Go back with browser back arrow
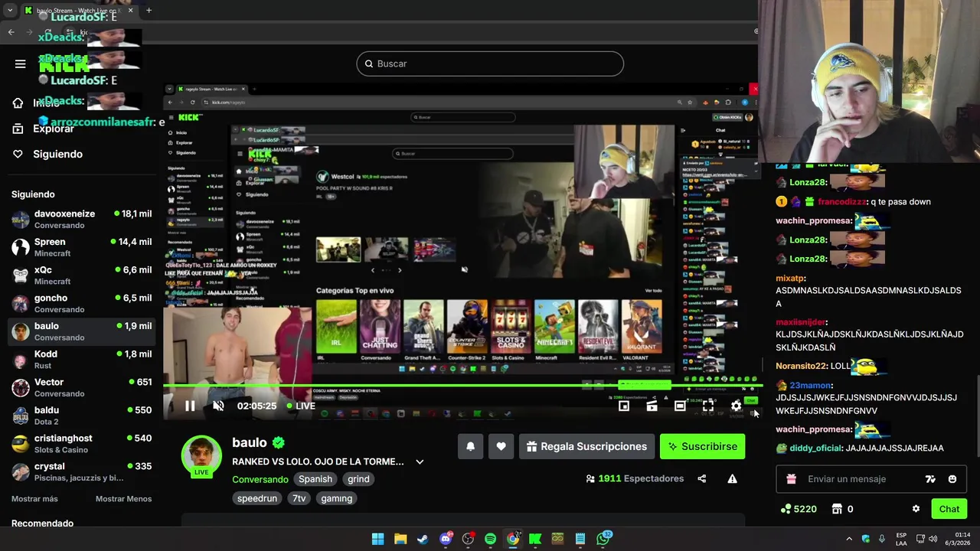Screen dimensions: 980x551 [x=11, y=32]
